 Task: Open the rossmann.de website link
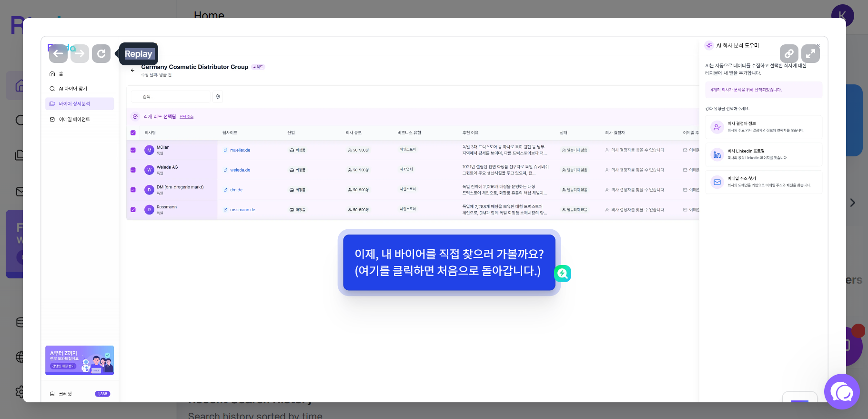(242, 210)
